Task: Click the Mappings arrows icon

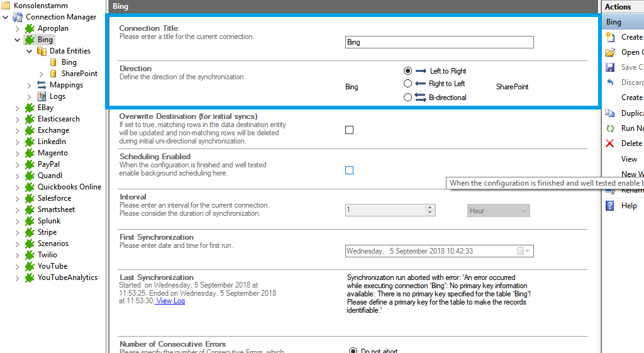Action: [42, 85]
